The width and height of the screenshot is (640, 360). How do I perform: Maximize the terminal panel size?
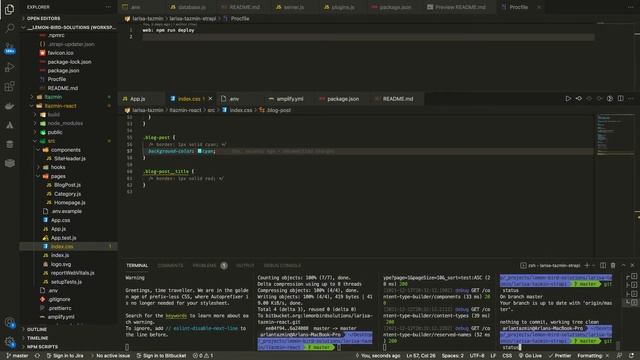coord(623,265)
